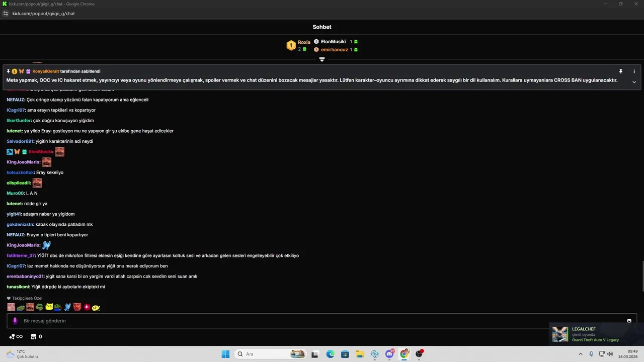Click the 'Takipçilere Özel' label

[x=27, y=298]
